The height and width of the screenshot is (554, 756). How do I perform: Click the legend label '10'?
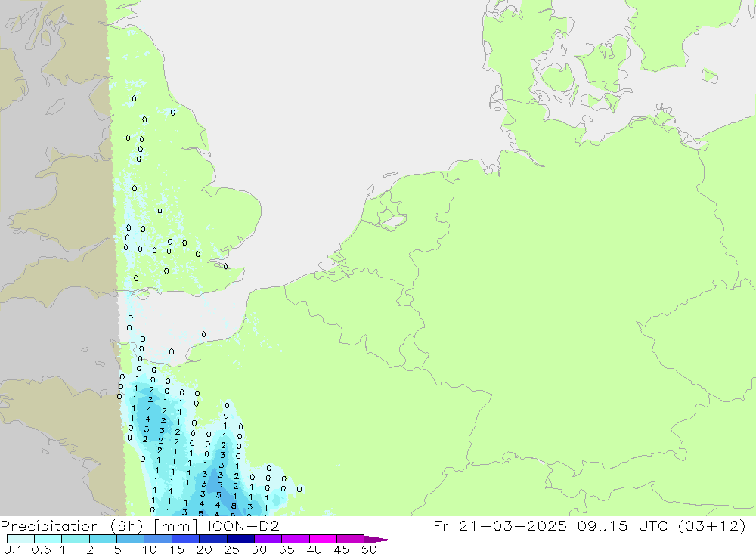[150, 549]
